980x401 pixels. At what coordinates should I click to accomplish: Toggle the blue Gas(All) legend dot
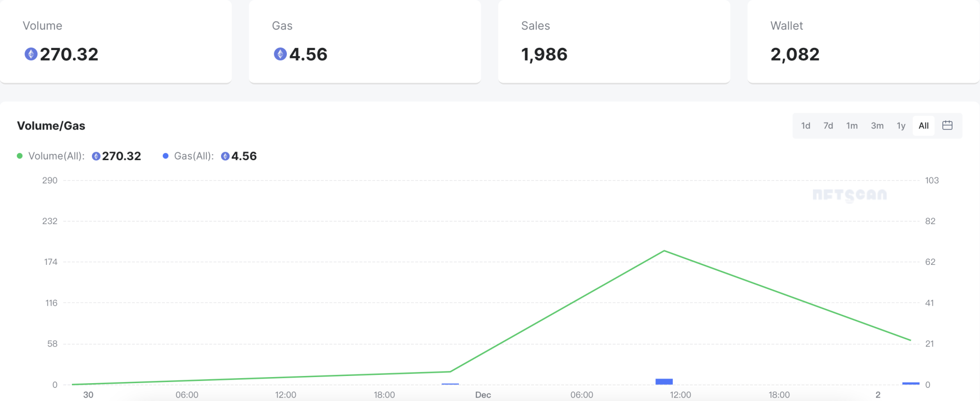tap(165, 156)
